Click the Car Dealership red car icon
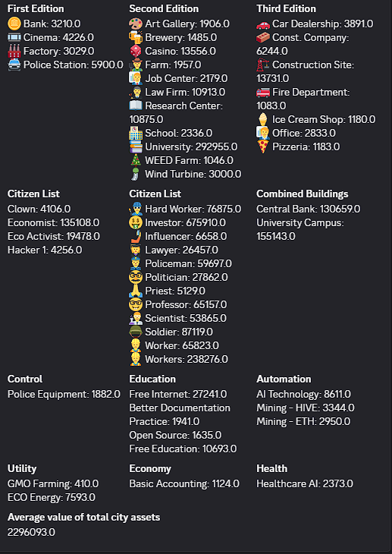The image size is (392, 554). point(263,24)
